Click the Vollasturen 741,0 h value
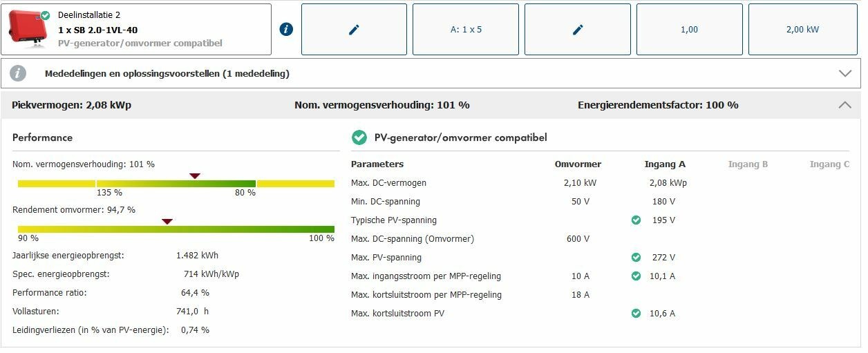The image size is (868, 353). click(x=192, y=312)
